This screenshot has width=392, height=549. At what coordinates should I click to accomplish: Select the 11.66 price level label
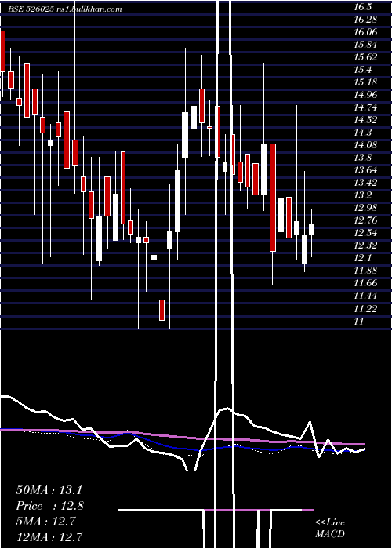point(365,283)
